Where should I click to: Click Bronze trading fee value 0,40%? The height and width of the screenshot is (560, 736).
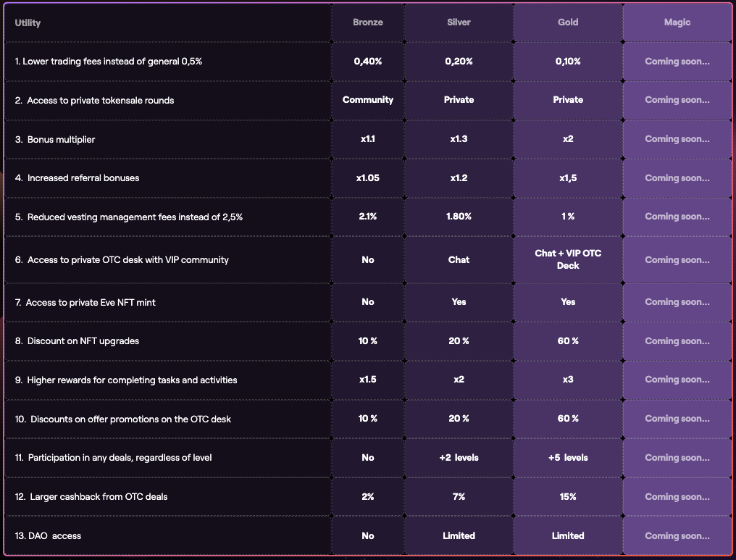coord(367,62)
